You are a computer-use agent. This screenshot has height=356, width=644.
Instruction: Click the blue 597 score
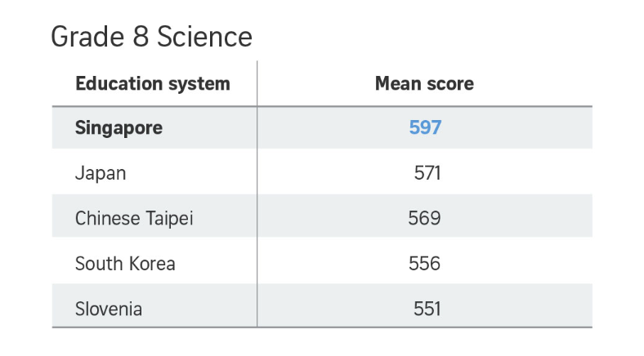425,128
